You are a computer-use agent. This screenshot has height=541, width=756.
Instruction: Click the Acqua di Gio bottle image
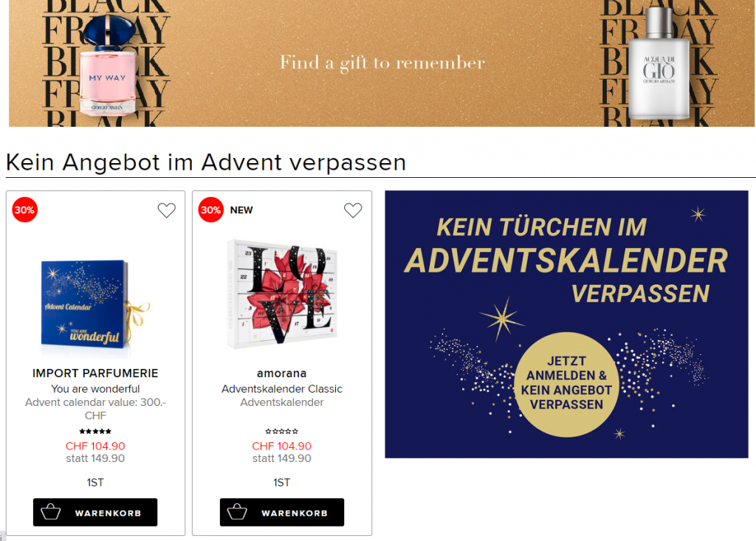coord(659,63)
